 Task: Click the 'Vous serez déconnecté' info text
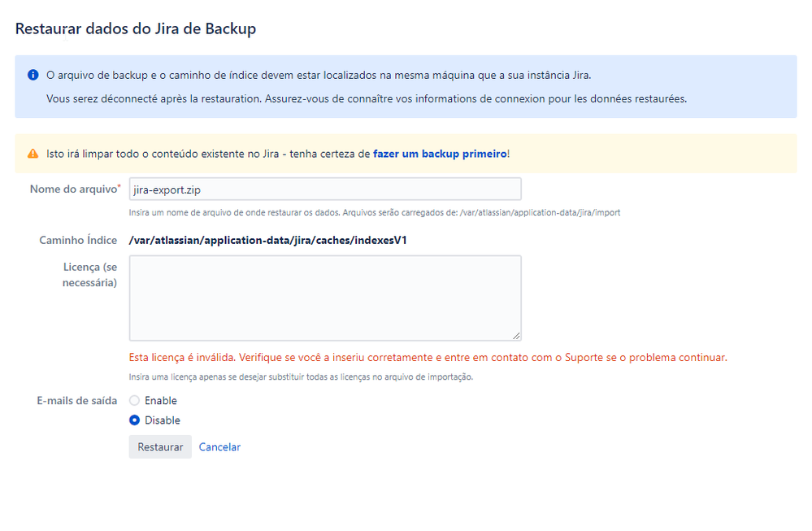367,99
